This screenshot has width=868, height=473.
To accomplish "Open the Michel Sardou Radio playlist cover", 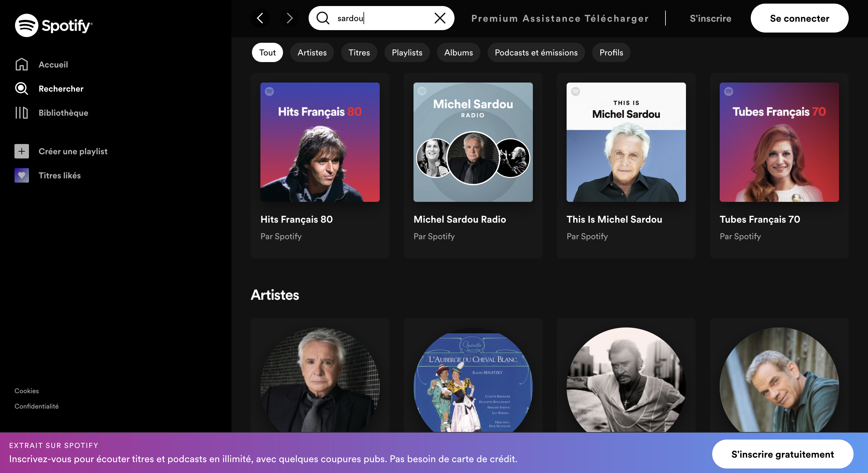I will click(x=473, y=142).
